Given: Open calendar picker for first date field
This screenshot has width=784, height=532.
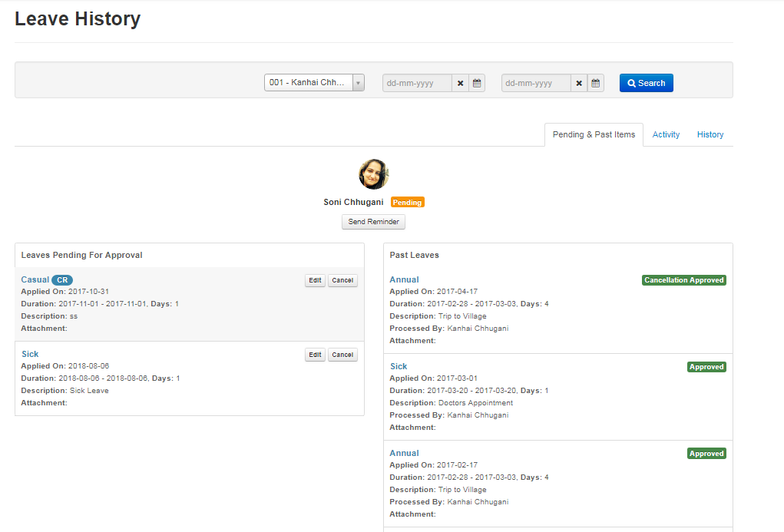Looking at the screenshot, I should click(477, 83).
